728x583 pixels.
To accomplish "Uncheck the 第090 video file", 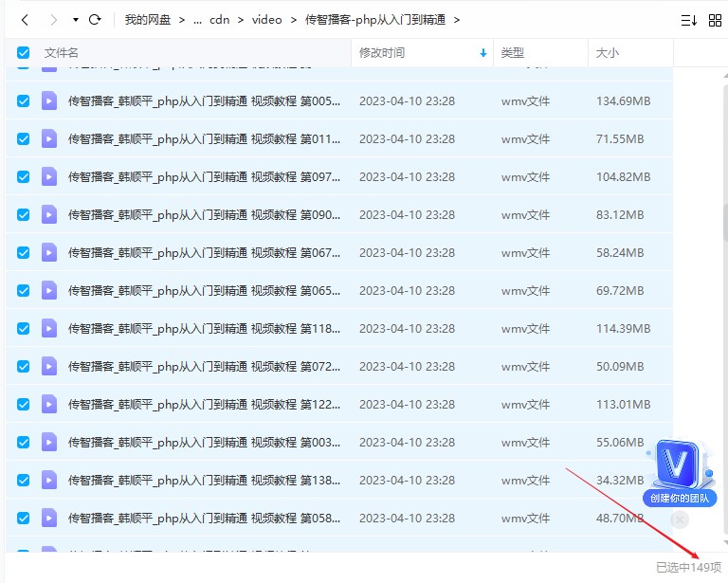I will 23,214.
